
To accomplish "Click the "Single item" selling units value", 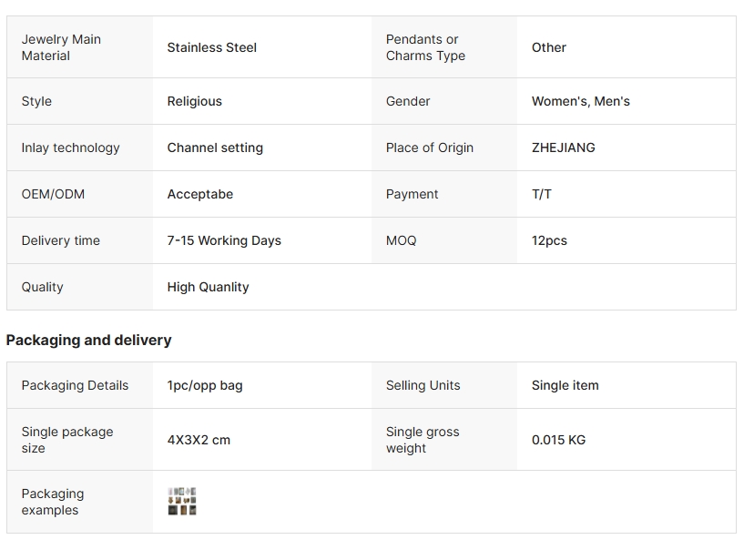I will click(565, 385).
